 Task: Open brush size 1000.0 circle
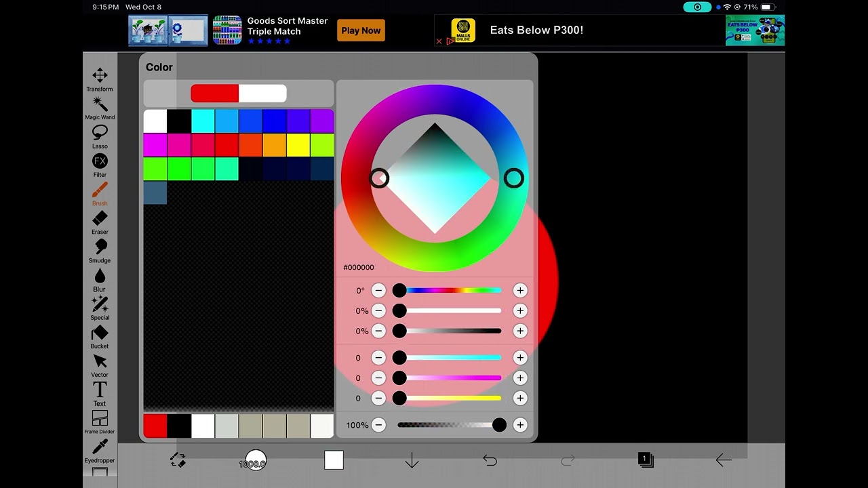click(x=256, y=461)
